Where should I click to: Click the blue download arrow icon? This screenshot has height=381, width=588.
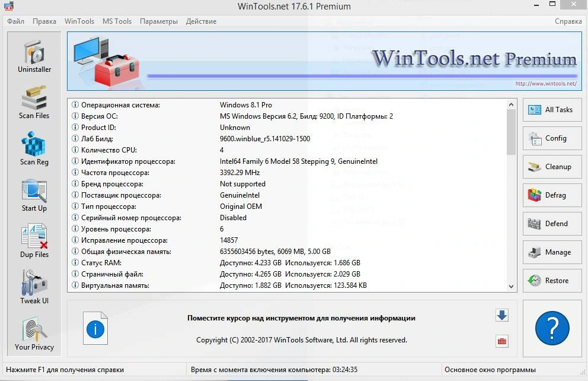(x=501, y=315)
